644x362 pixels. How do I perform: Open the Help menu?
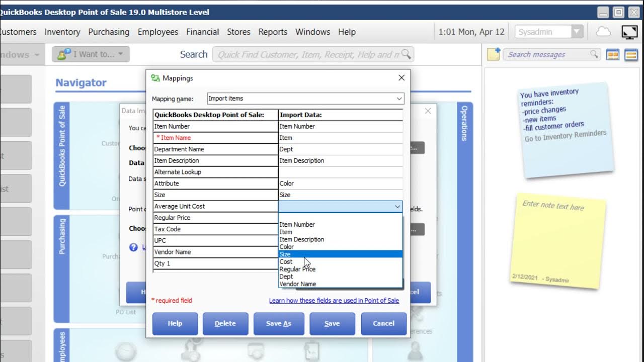347,32
